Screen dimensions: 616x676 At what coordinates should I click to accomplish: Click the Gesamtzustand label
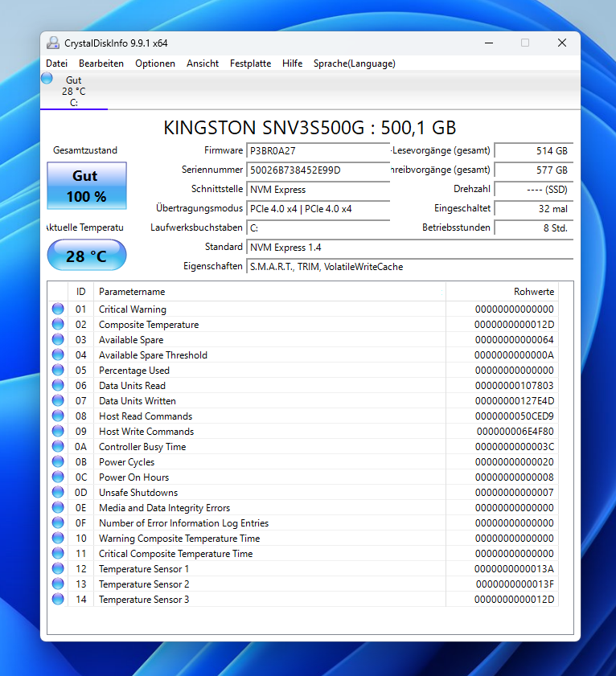85,150
